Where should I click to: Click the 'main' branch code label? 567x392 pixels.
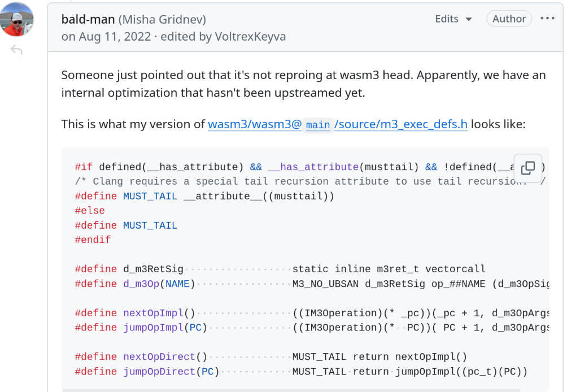[318, 124]
